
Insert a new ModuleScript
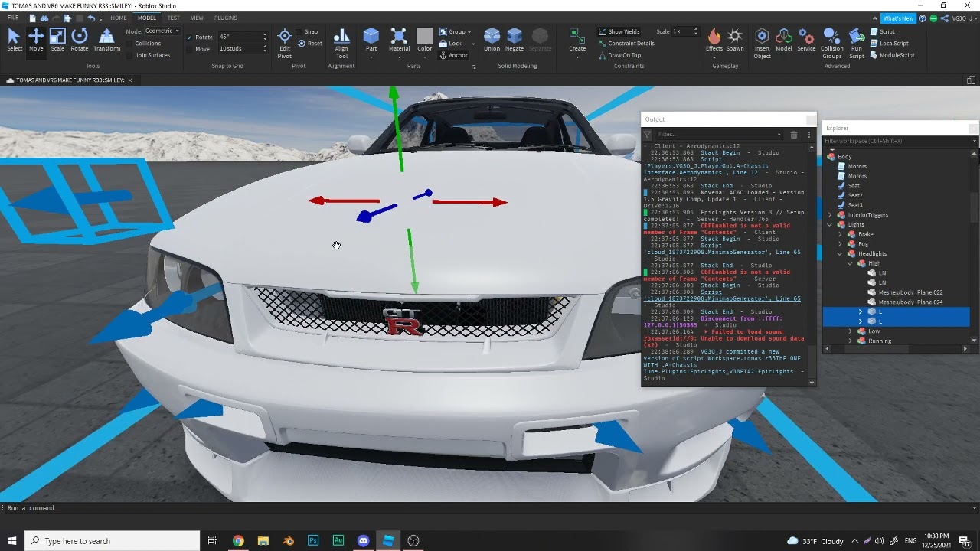(893, 55)
